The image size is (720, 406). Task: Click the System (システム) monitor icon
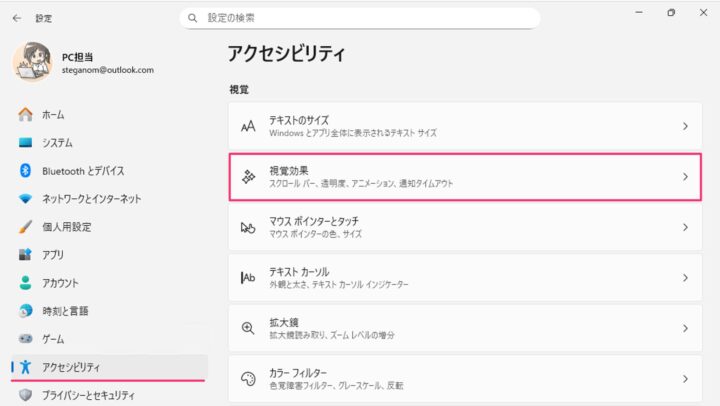(x=26, y=143)
